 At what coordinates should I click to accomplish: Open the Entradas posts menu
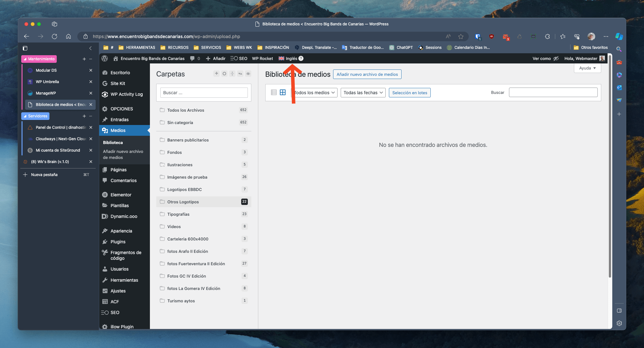(124, 120)
